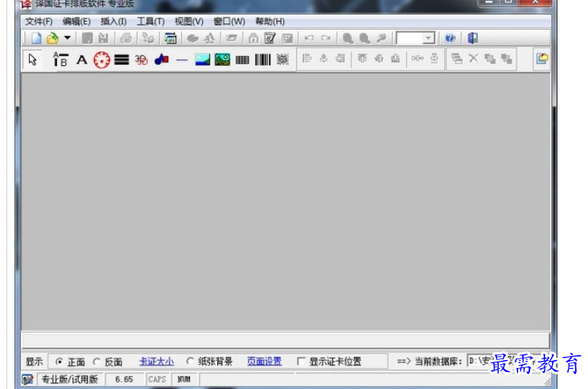Click the align left icon

[306, 59]
